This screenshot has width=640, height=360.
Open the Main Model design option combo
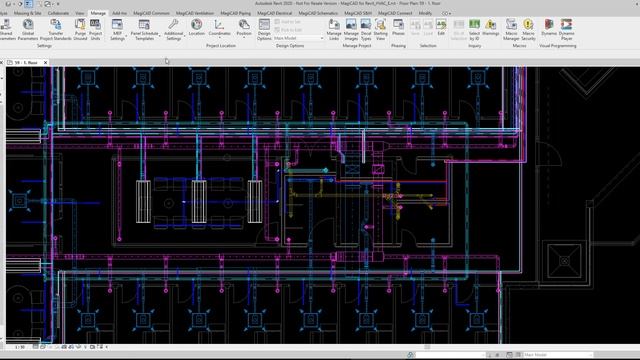(298, 38)
